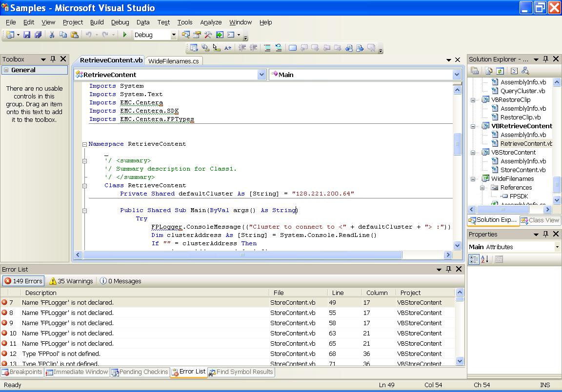Click the Increase Indent icon
Viewport: 562px width, 392px height.
click(253, 48)
